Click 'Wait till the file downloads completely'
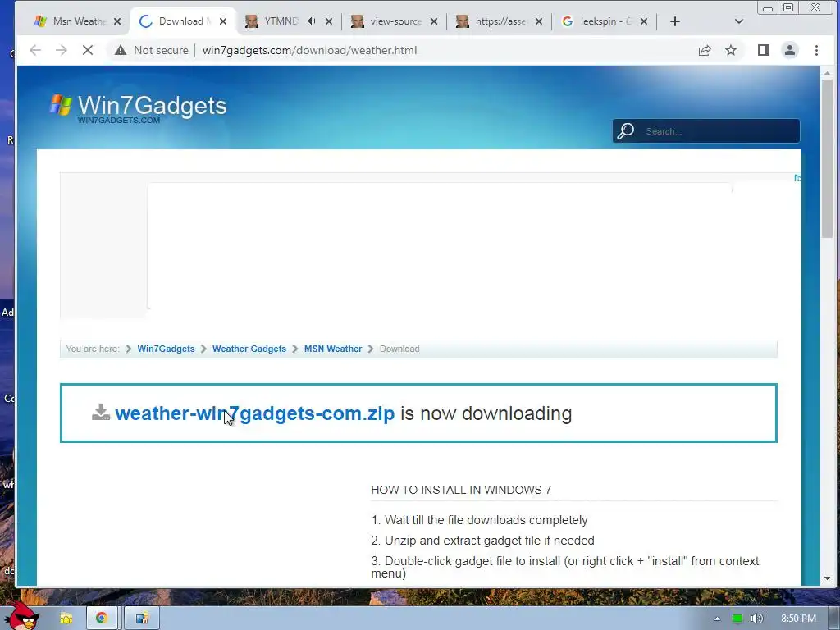 pos(486,520)
